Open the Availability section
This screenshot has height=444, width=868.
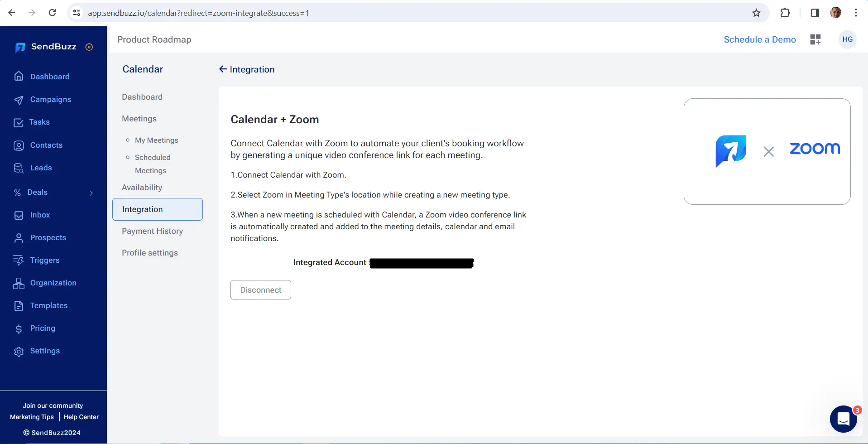click(142, 188)
